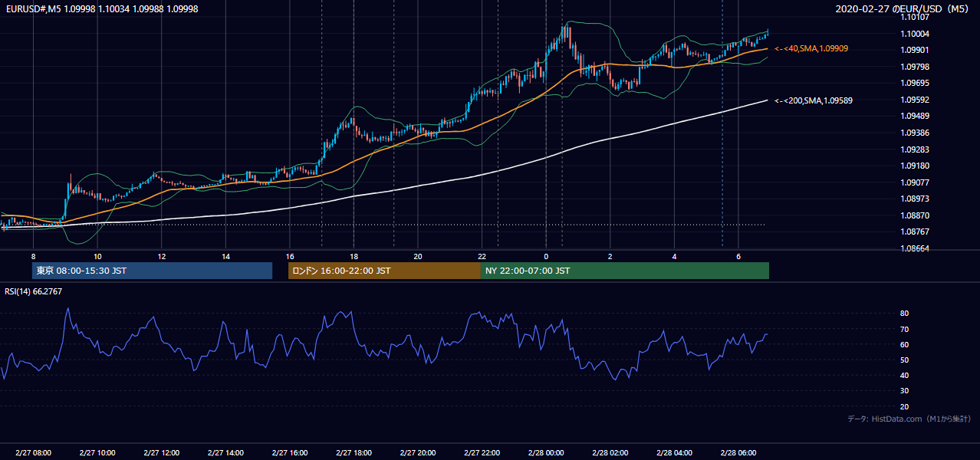This screenshot has height=460, width=980.
Task: Click price axis value 1.10107
Action: (916, 18)
